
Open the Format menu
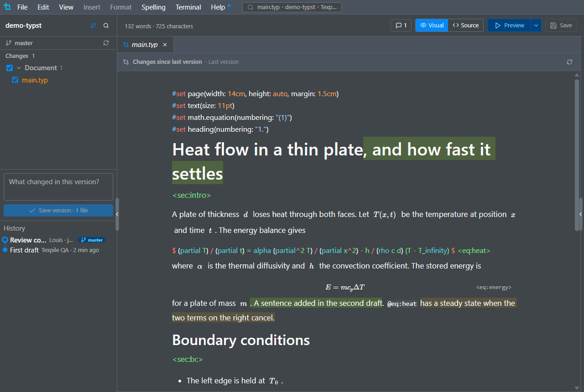click(121, 7)
